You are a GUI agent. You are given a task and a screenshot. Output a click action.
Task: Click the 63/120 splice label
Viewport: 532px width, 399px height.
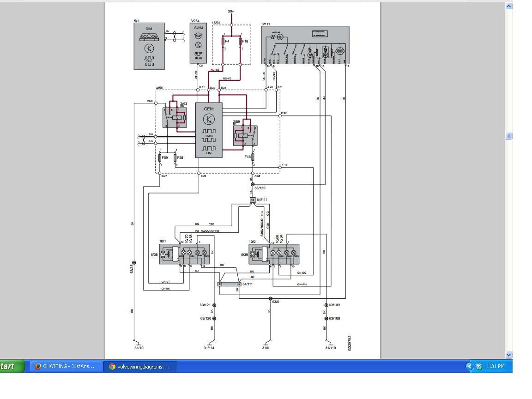[206, 318]
